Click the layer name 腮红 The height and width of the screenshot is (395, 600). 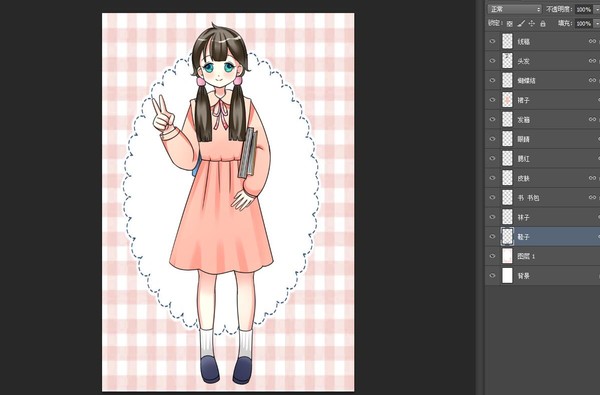pos(523,158)
